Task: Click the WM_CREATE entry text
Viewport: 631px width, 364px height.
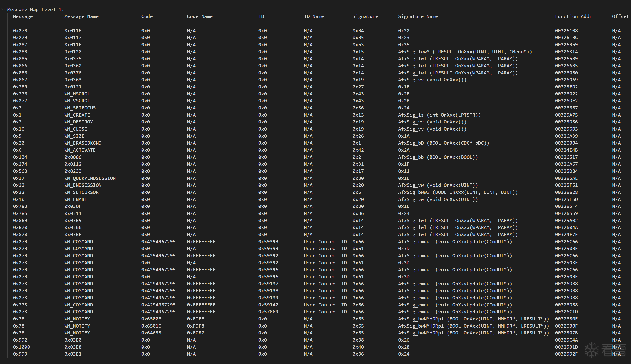Action: (77, 115)
